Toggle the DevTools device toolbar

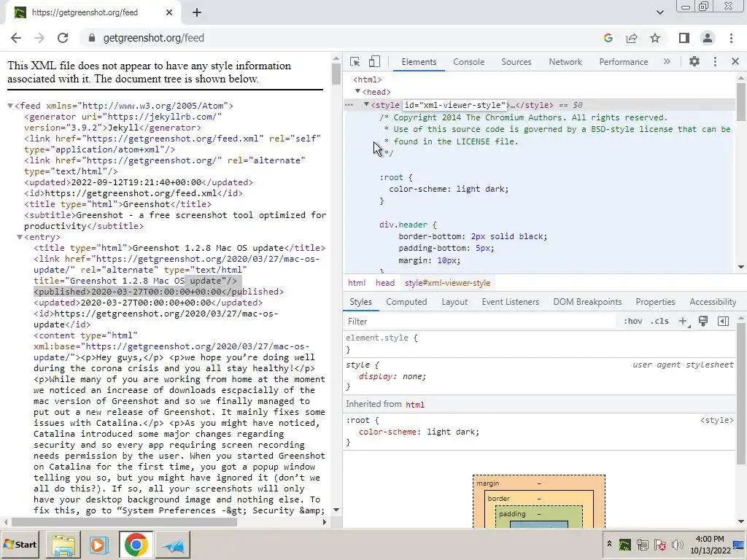[374, 61]
